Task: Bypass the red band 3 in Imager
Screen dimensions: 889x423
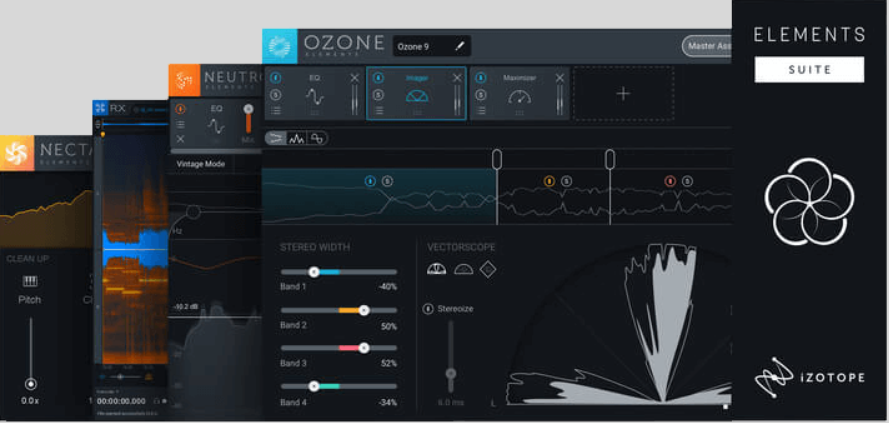Action: click(670, 181)
